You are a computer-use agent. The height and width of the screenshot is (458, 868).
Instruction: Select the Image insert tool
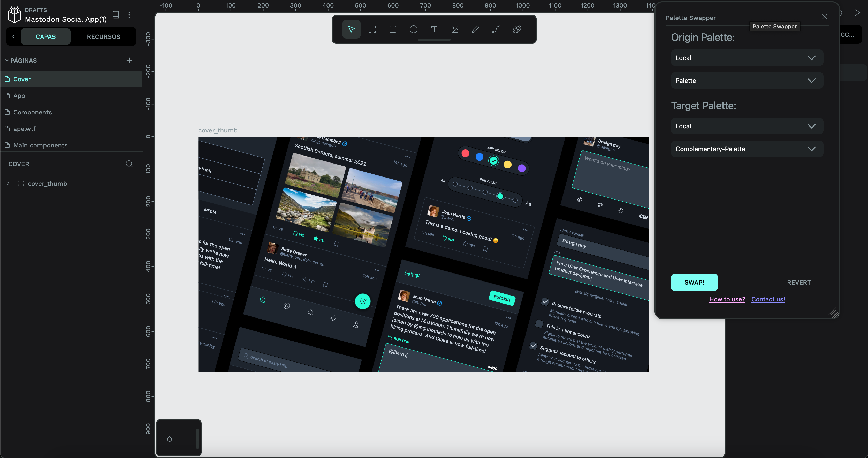point(455,29)
